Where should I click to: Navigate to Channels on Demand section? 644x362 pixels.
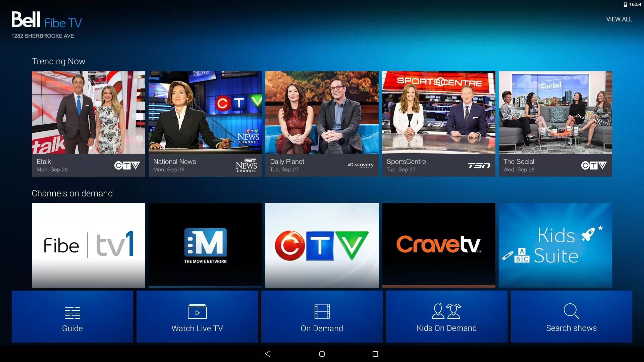tap(72, 193)
